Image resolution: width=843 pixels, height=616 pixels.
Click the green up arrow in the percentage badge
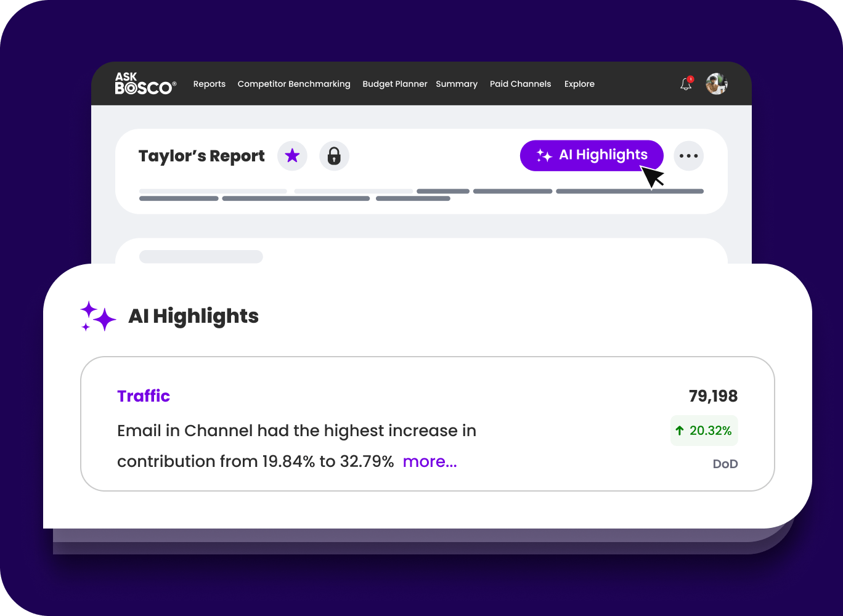point(680,431)
